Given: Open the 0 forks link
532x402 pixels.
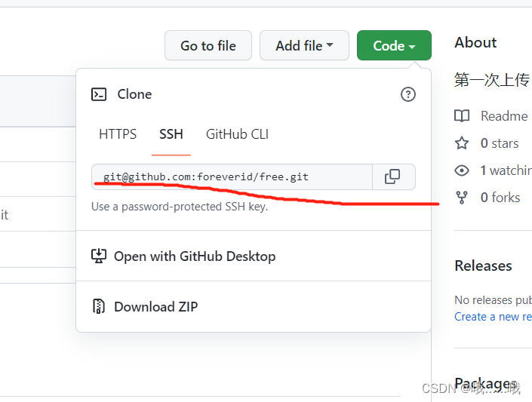Looking at the screenshot, I should (500, 198).
